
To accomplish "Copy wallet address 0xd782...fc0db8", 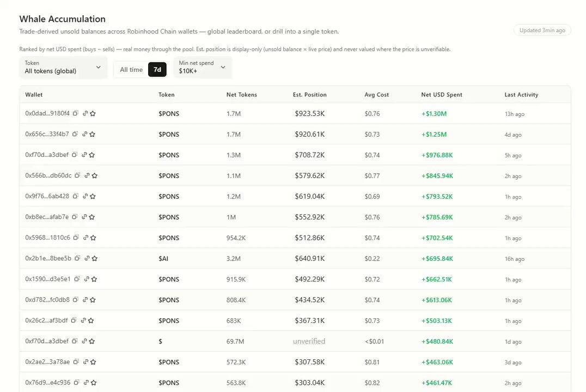I will point(76,299).
